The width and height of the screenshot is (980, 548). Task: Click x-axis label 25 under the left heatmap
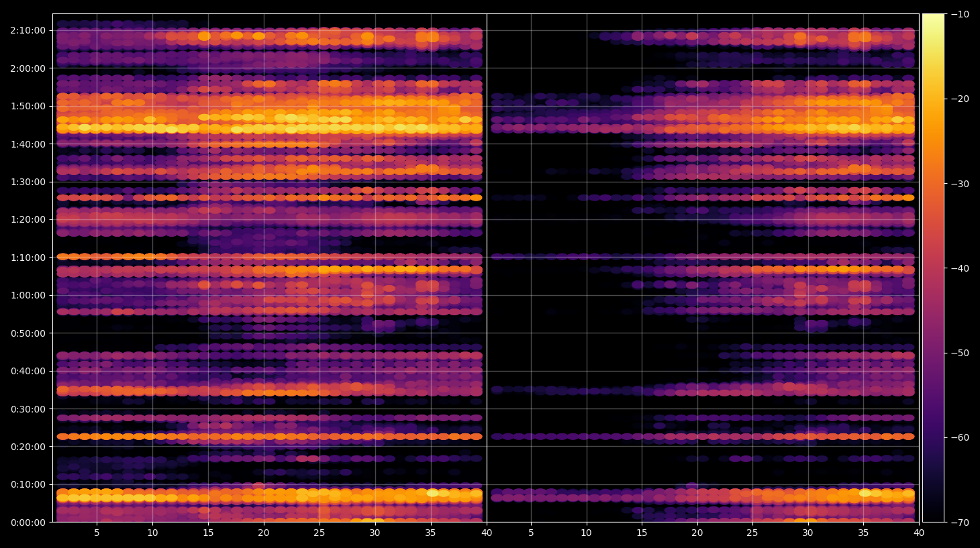(319, 533)
